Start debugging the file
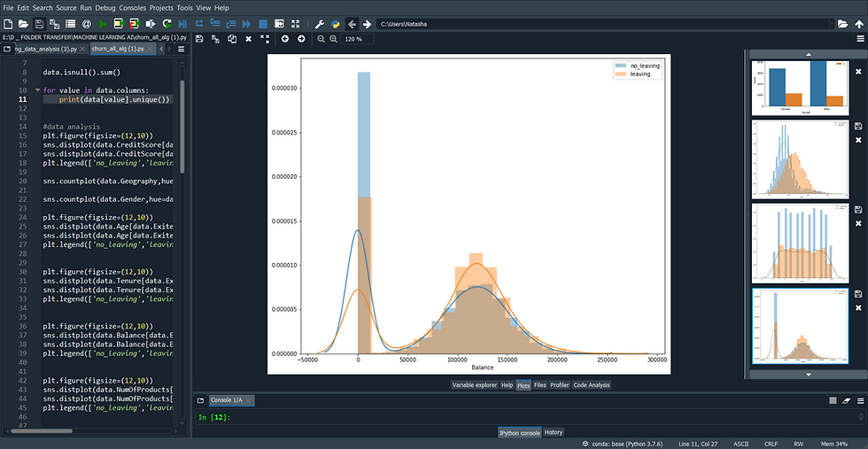Screen dimensions: 868x449 click(x=182, y=24)
